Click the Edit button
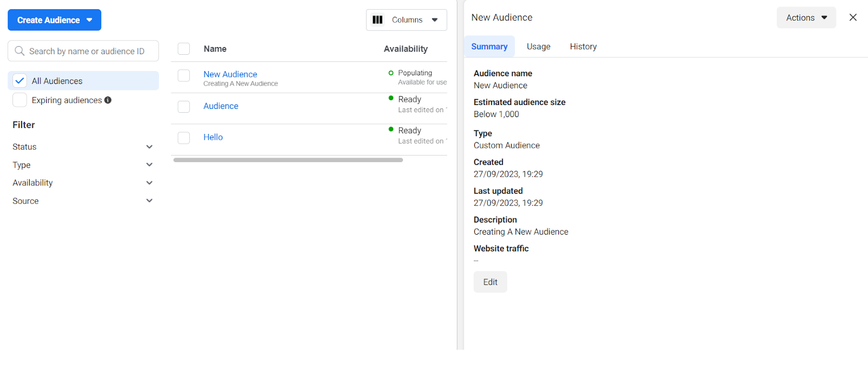Screen dimensions: 868x368 pos(490,282)
